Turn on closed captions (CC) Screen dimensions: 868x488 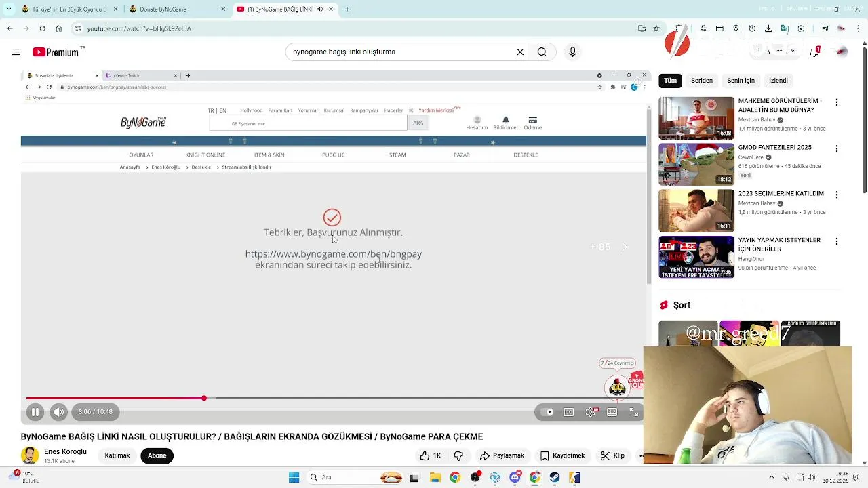569,412
